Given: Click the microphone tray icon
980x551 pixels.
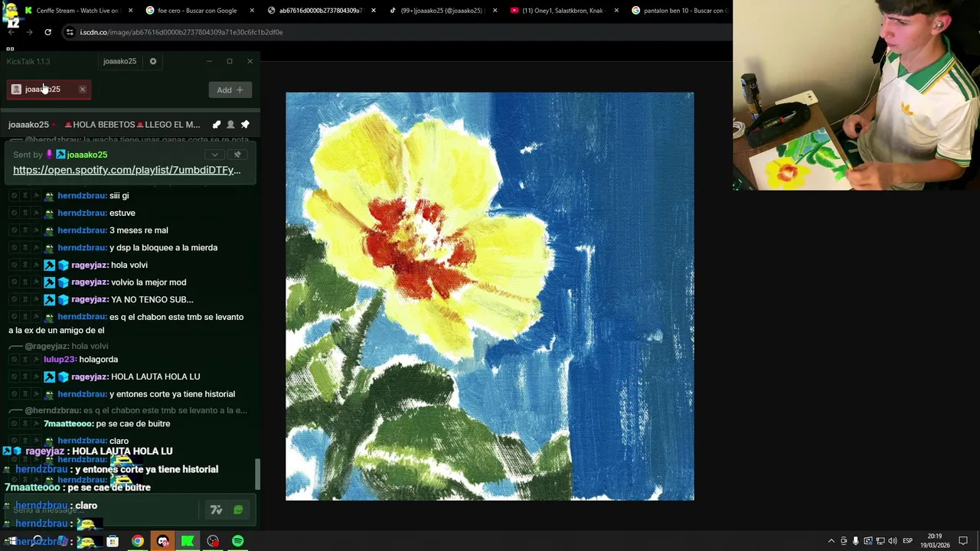Looking at the screenshot, I should point(856,541).
